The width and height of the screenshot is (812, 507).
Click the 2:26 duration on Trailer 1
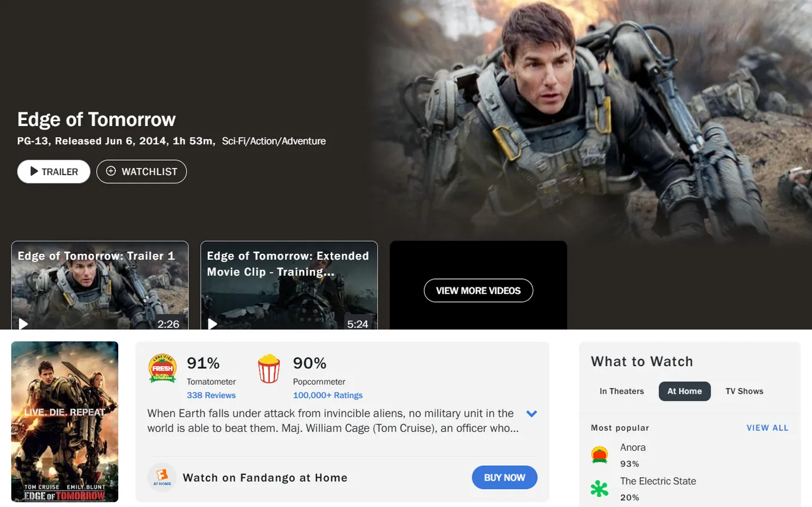click(x=168, y=324)
